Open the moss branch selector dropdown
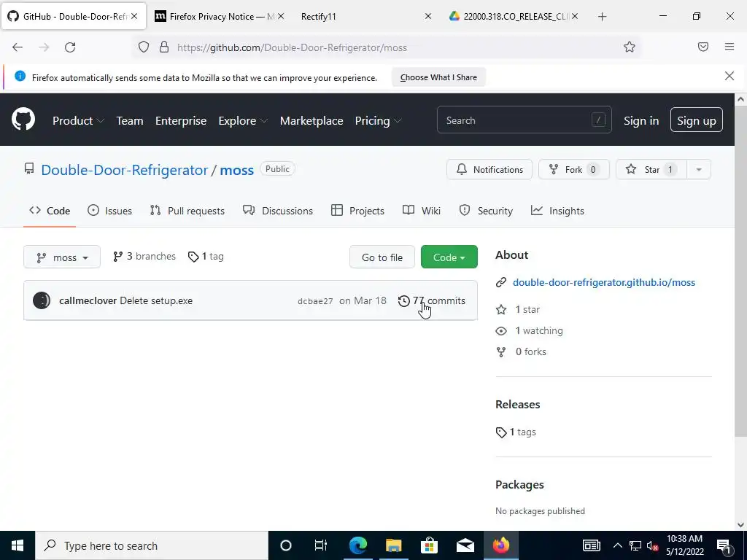This screenshot has height=560, width=747. (x=62, y=257)
